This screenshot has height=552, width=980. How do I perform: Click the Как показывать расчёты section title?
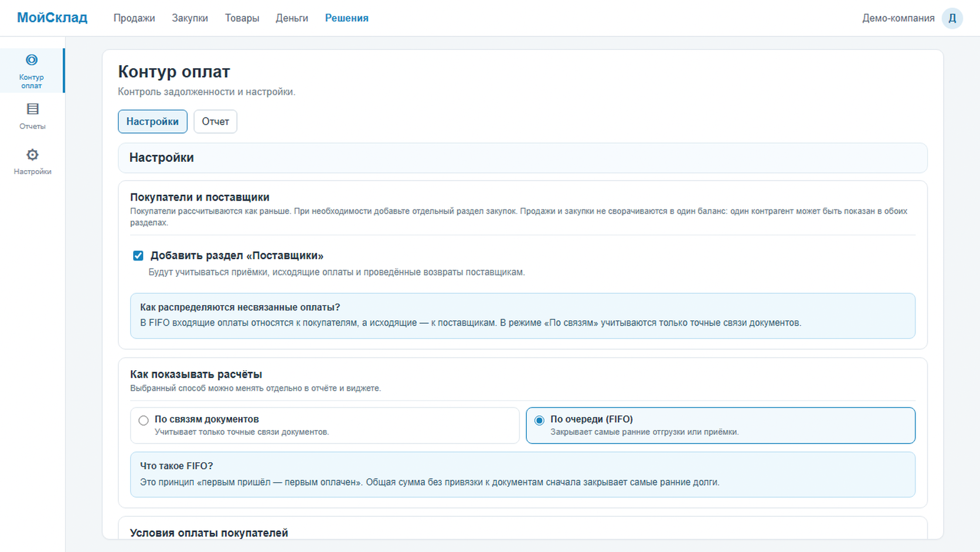click(x=196, y=374)
